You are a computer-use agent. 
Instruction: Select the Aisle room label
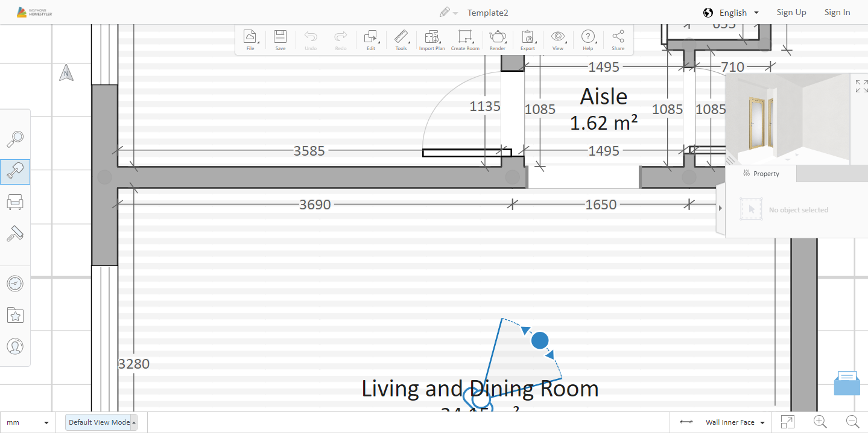click(x=604, y=97)
